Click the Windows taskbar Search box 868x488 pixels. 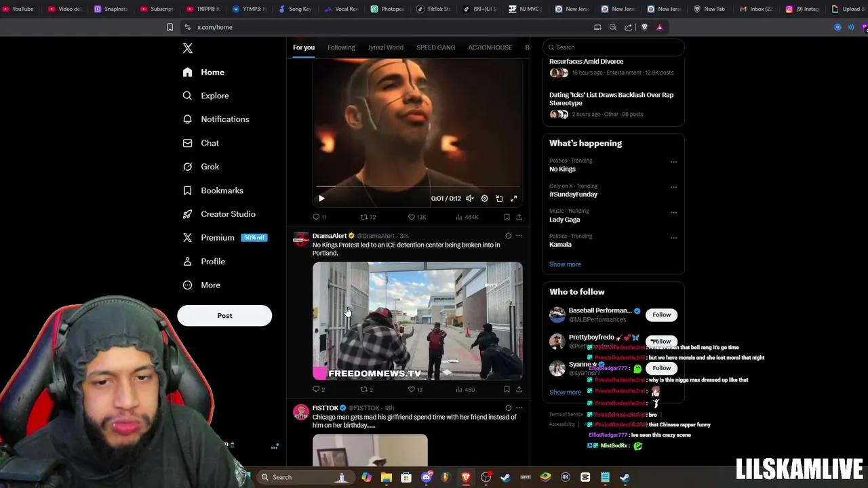[x=304, y=477]
